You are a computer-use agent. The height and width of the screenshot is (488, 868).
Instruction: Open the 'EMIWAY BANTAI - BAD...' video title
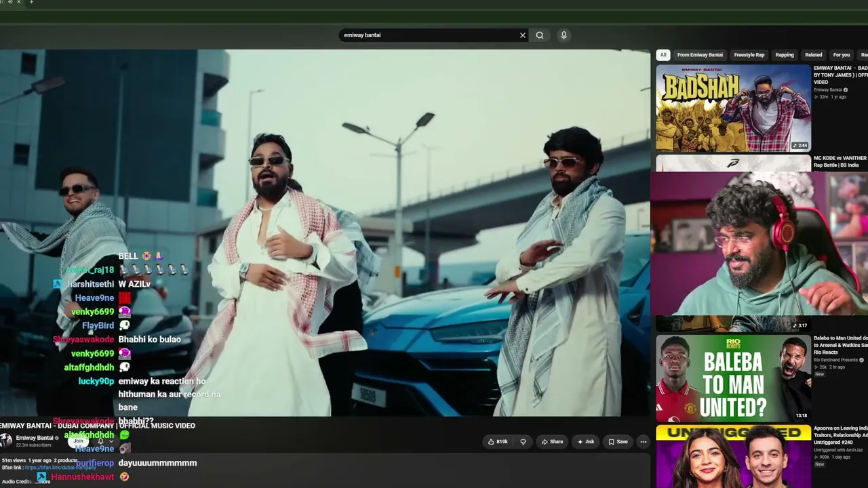[840, 75]
